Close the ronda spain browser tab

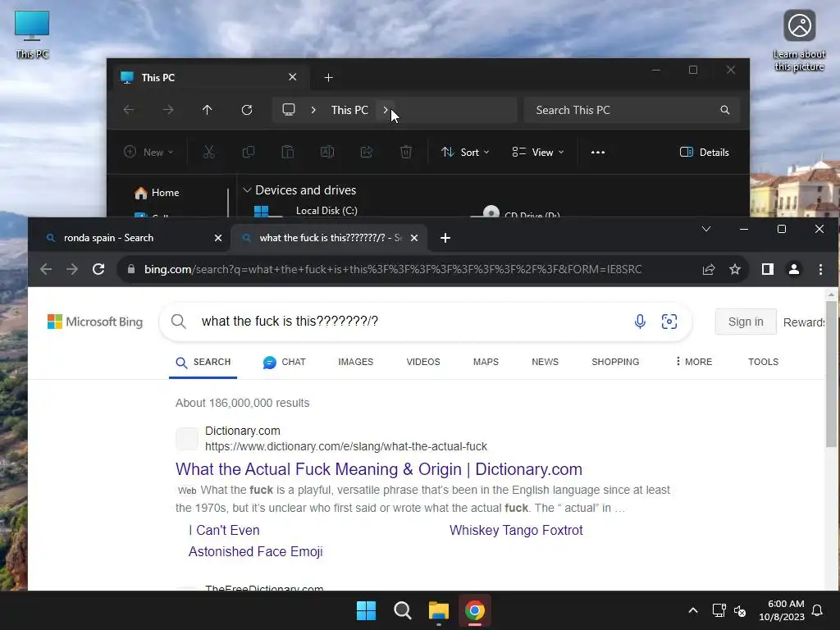[218, 238]
